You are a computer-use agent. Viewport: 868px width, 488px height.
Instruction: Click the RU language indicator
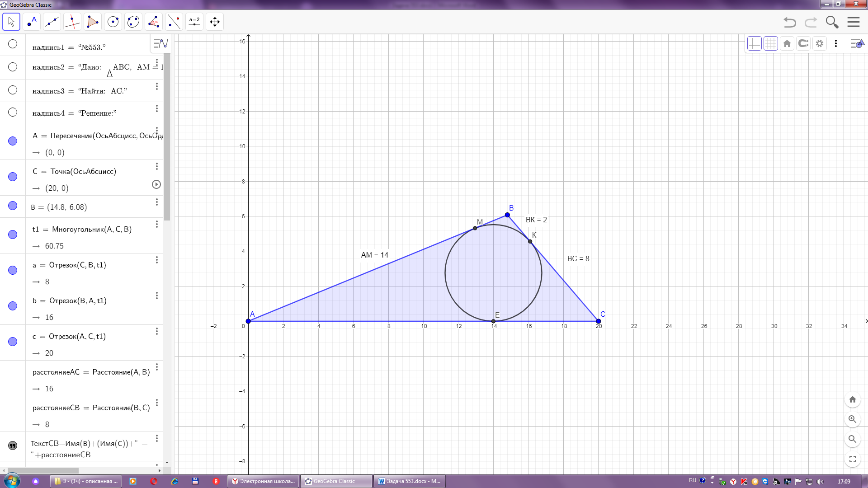693,480
